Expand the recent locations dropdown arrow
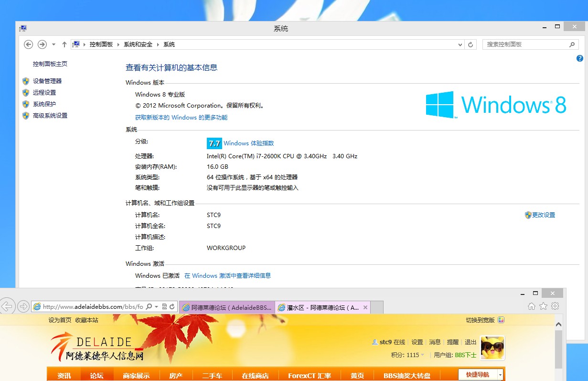588x381 pixels. tap(53, 44)
